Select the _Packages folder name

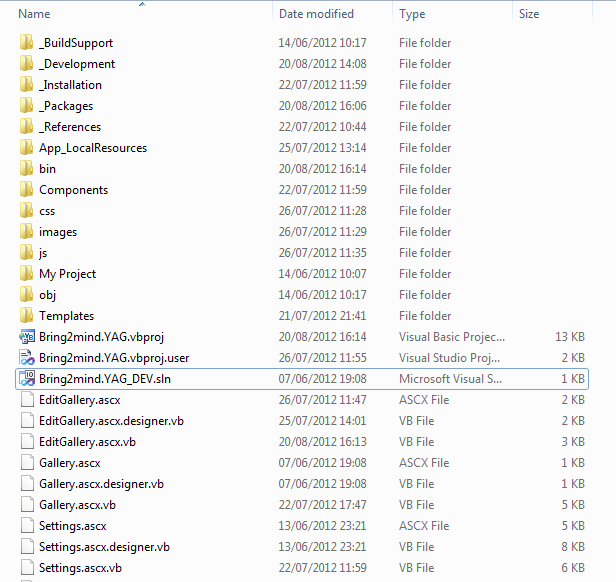point(66,106)
